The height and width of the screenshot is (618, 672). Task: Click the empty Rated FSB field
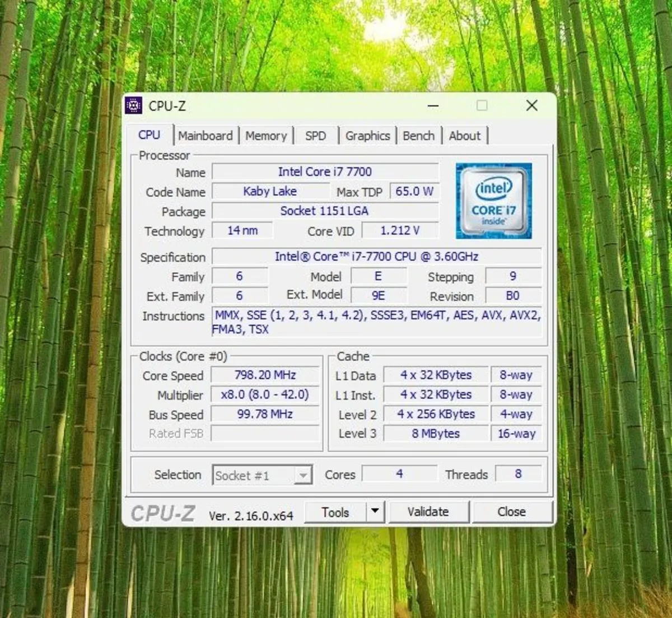[265, 433]
